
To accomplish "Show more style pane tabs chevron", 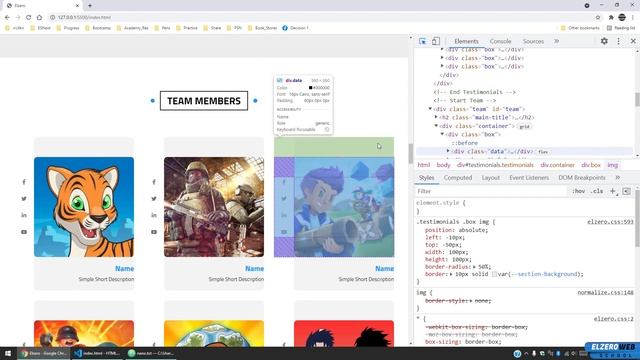I will click(618, 178).
